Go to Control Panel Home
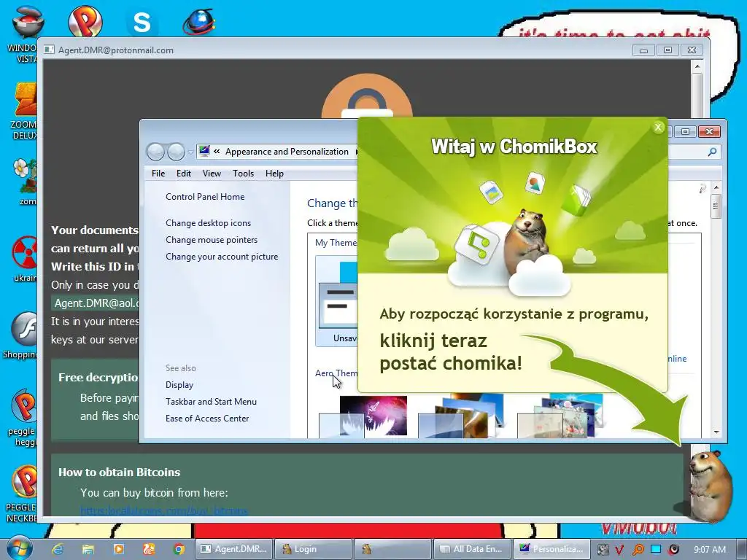This screenshot has width=747, height=560. point(205,197)
